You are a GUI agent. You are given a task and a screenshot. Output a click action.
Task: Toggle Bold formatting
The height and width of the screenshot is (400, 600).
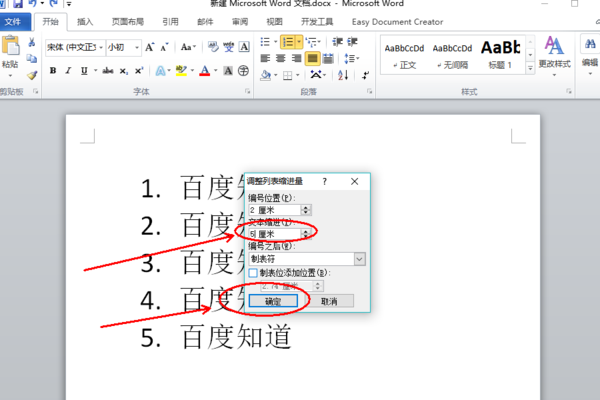click(x=53, y=70)
